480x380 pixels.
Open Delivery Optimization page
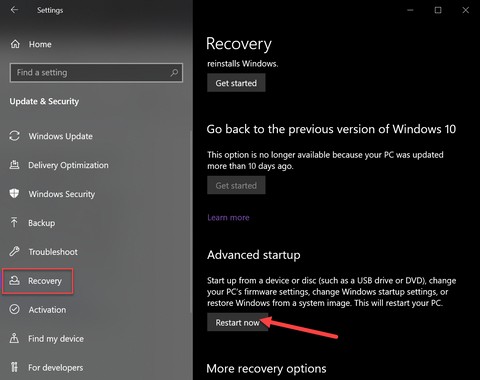click(68, 165)
